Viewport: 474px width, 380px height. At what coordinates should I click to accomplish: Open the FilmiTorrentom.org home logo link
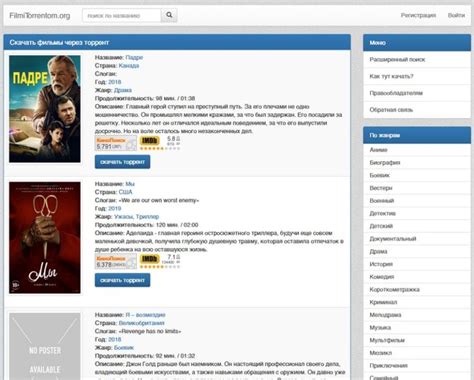pyautogui.click(x=40, y=15)
